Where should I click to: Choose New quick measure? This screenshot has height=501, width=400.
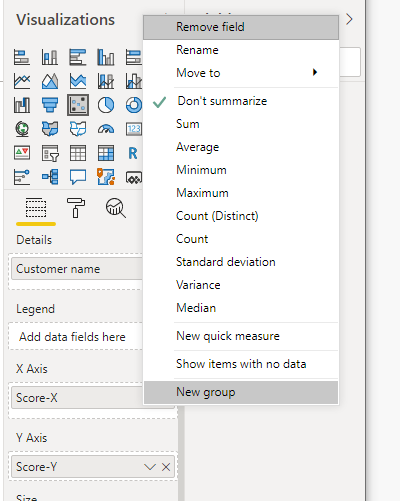coord(241,336)
